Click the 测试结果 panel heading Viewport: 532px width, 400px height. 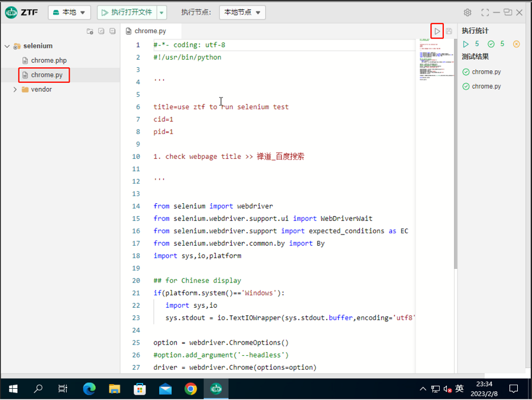475,57
